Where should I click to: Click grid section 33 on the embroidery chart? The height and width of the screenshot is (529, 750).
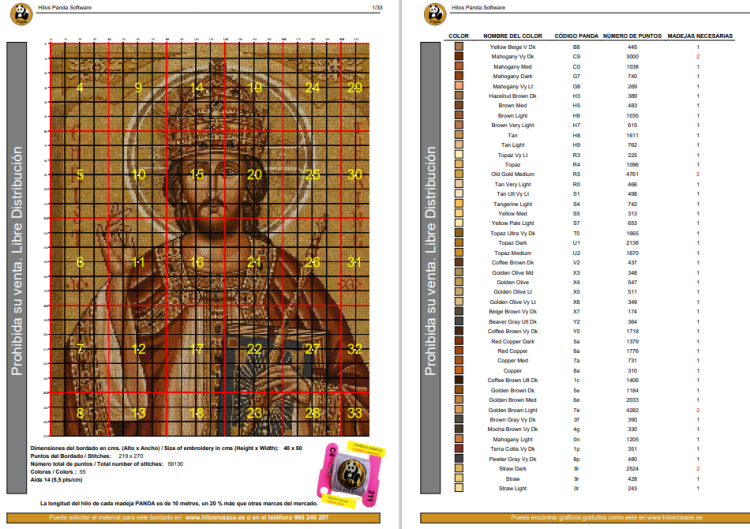(x=354, y=412)
